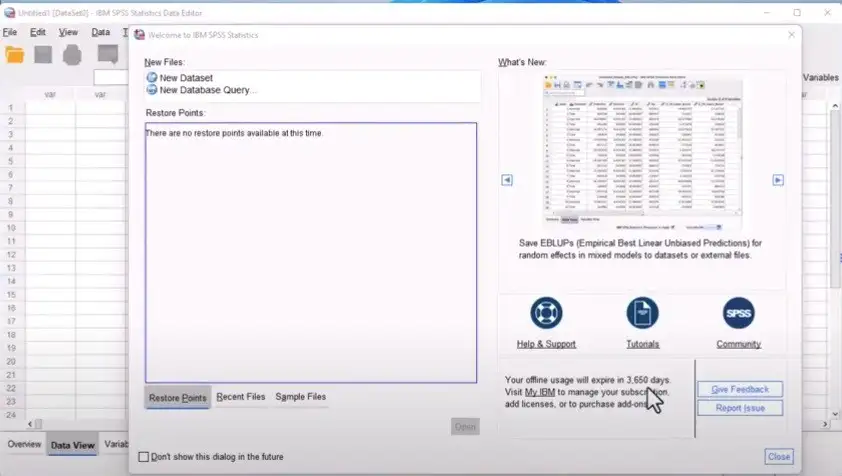Show previous What's New slide
The width and height of the screenshot is (842, 476).
pos(507,180)
